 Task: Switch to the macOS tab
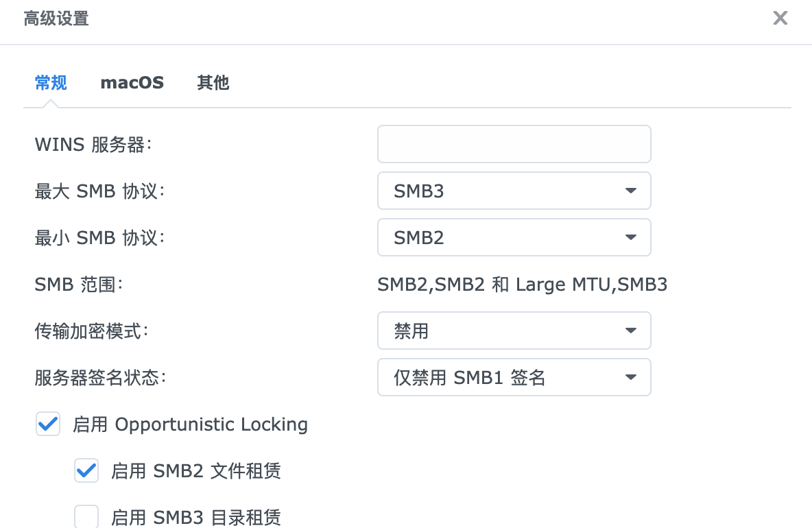(x=132, y=83)
